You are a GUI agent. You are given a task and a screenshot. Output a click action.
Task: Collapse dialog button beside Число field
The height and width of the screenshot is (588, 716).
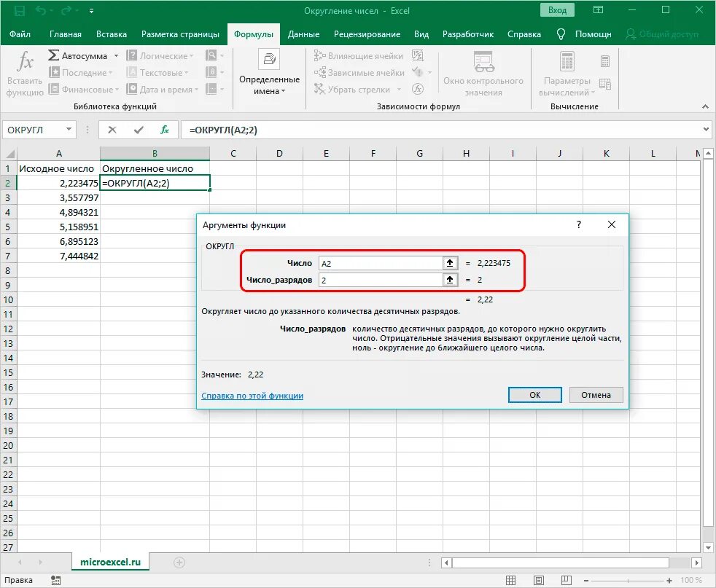(450, 263)
